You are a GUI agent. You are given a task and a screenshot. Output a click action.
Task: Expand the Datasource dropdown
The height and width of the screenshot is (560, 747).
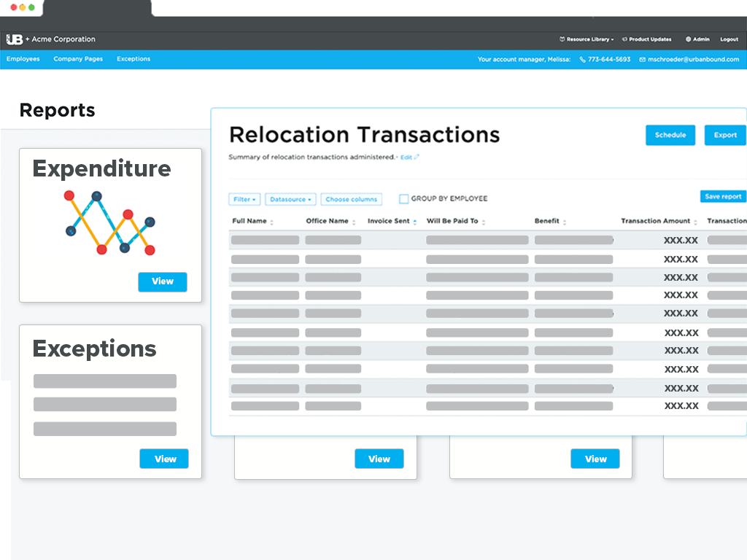click(290, 199)
